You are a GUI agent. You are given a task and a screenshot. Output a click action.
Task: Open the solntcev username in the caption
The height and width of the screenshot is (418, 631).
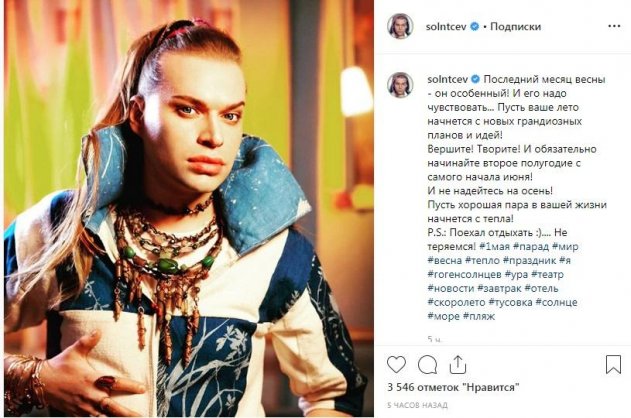click(447, 79)
